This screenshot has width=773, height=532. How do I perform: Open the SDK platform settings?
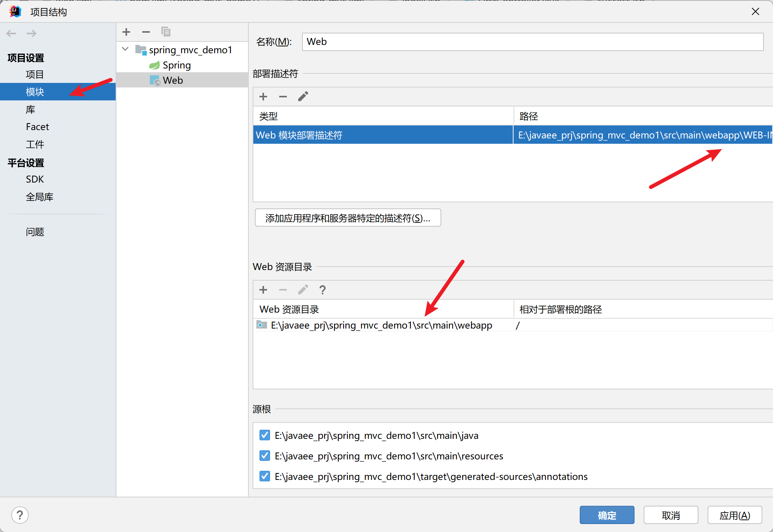click(x=35, y=179)
